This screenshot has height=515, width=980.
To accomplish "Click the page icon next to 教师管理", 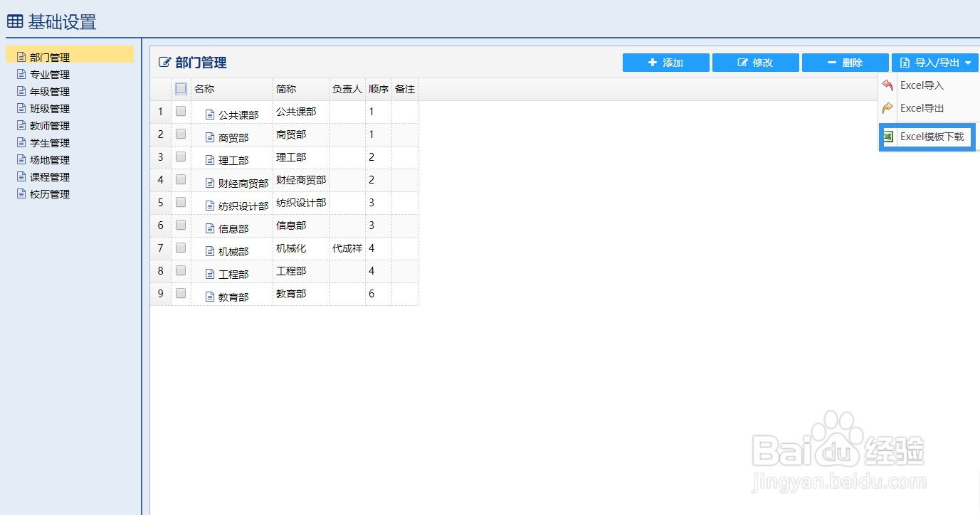I will [x=21, y=125].
